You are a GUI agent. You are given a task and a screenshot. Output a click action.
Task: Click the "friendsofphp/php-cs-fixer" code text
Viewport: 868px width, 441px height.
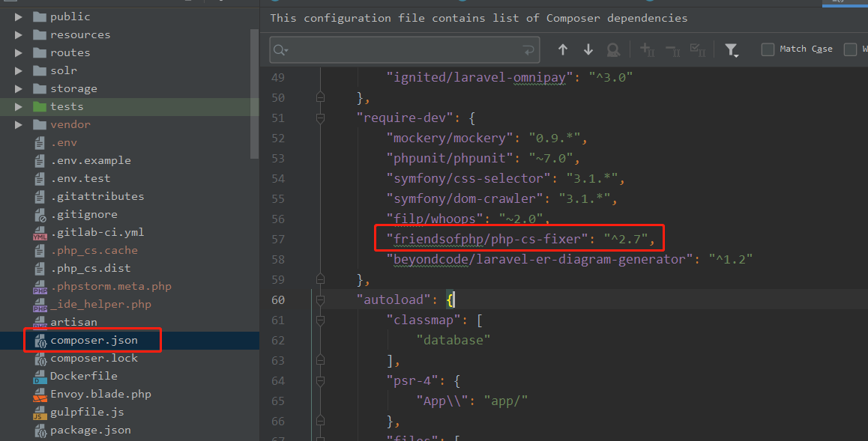click(x=487, y=240)
